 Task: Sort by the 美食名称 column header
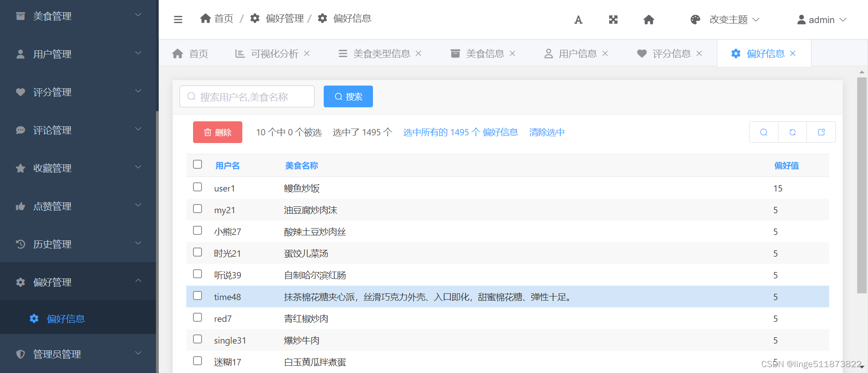click(x=302, y=166)
